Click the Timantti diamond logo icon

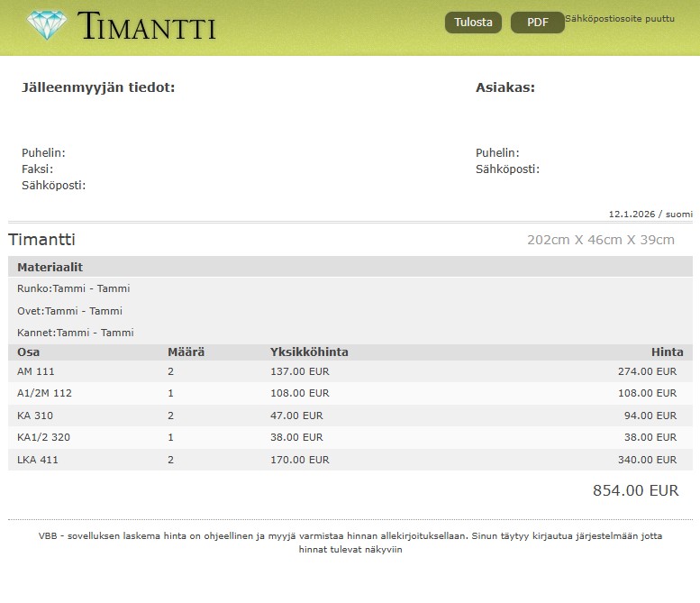click(x=47, y=25)
